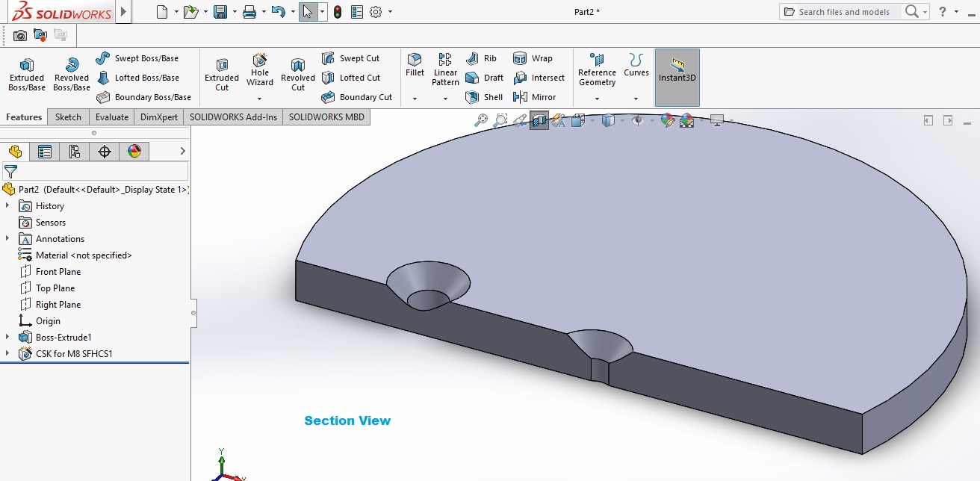
Task: Switch to the Sketch tab
Action: coord(68,117)
